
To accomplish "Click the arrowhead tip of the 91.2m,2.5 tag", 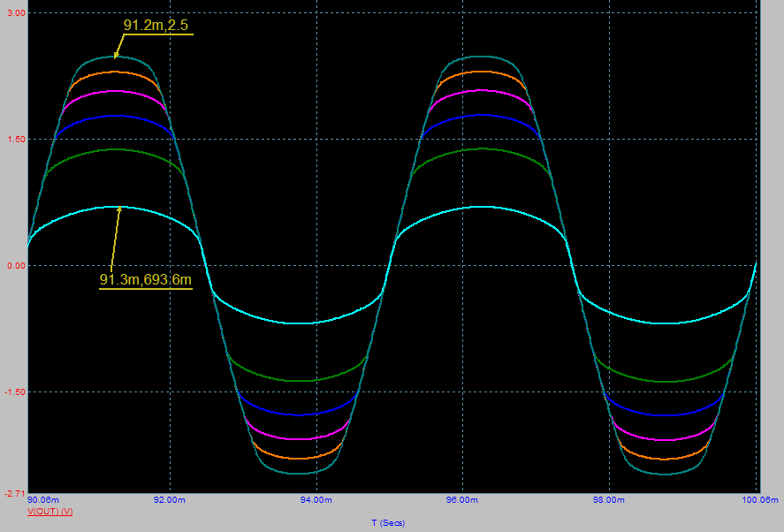I will (115, 57).
